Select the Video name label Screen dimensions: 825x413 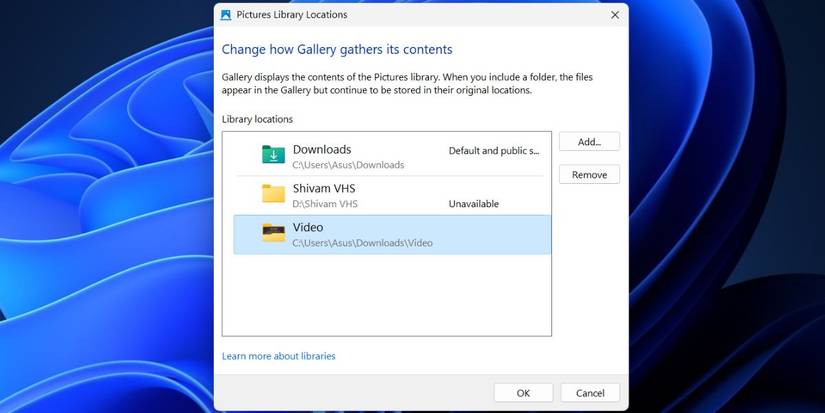(308, 227)
